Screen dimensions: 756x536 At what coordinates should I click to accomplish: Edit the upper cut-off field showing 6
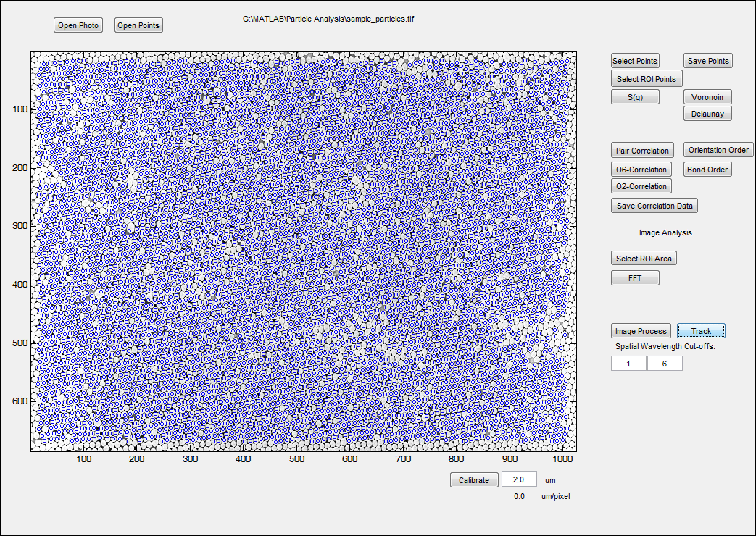(x=665, y=363)
